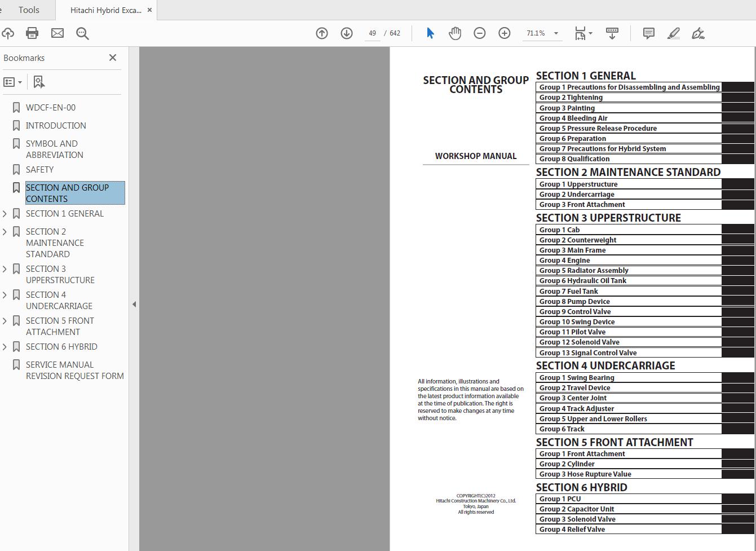Viewport: 756px width, 551px height.
Task: Expand SECTION 6 HYBRID bookmark
Action: click(5, 347)
